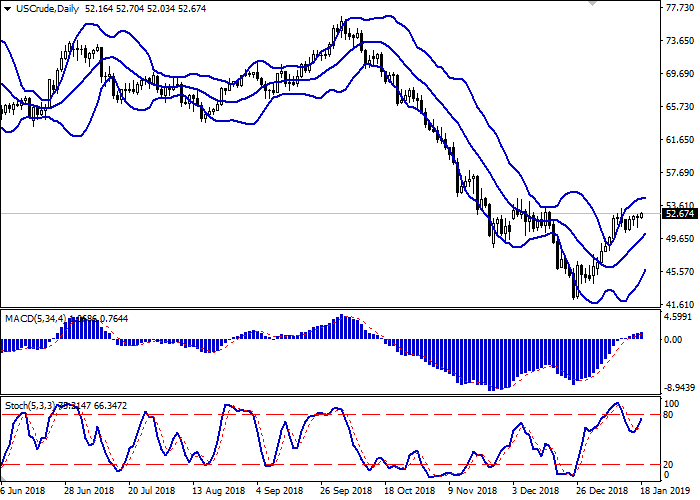Click the USCrude,Daily chart title
This screenshot has height=500, width=700.
(x=50, y=8)
